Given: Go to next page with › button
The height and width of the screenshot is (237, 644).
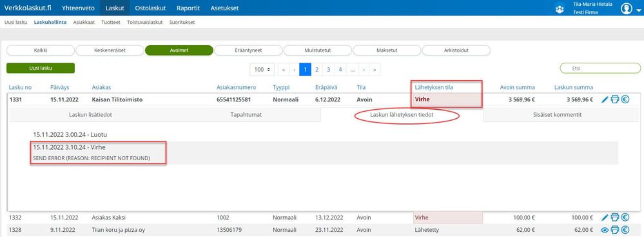Looking at the screenshot, I should [x=364, y=70].
